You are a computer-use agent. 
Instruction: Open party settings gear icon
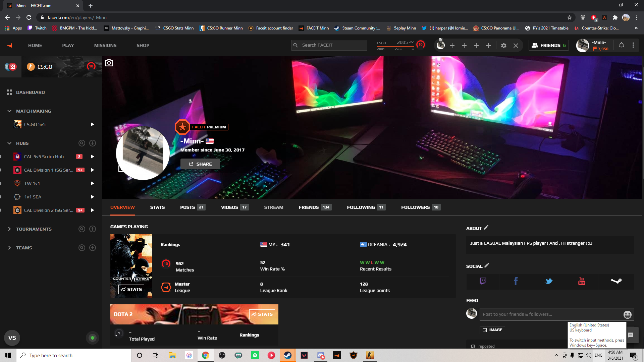click(503, 46)
